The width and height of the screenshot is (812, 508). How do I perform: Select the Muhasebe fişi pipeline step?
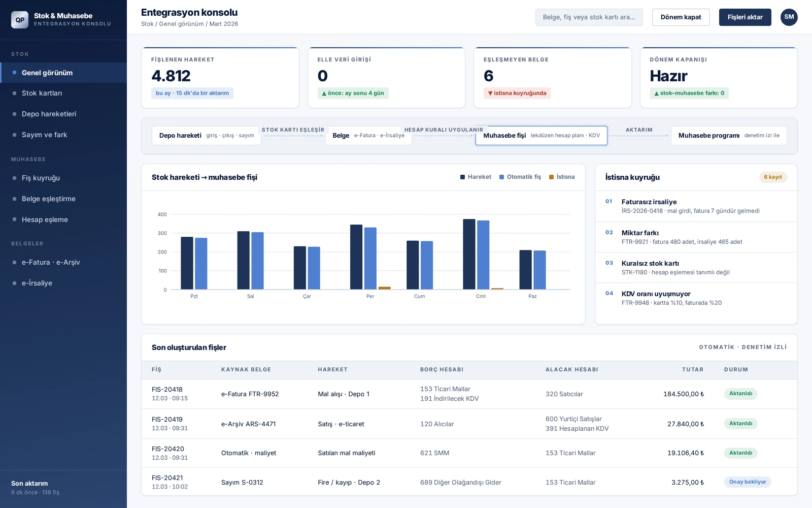541,136
